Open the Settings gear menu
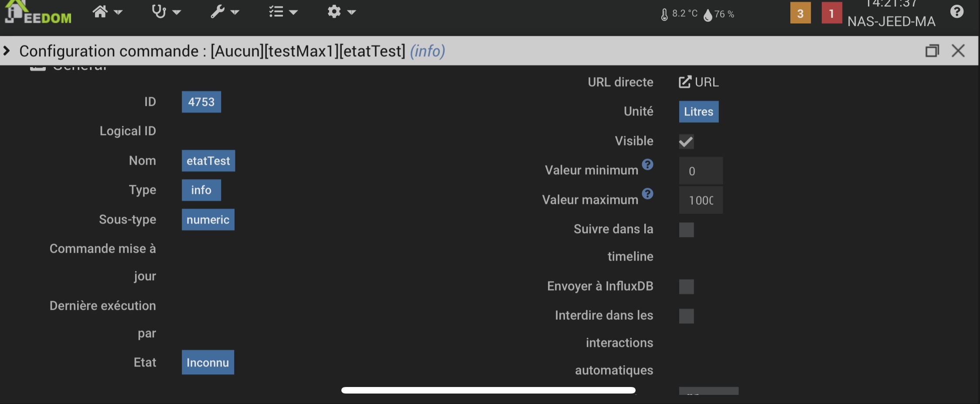Image resolution: width=980 pixels, height=404 pixels. click(341, 12)
